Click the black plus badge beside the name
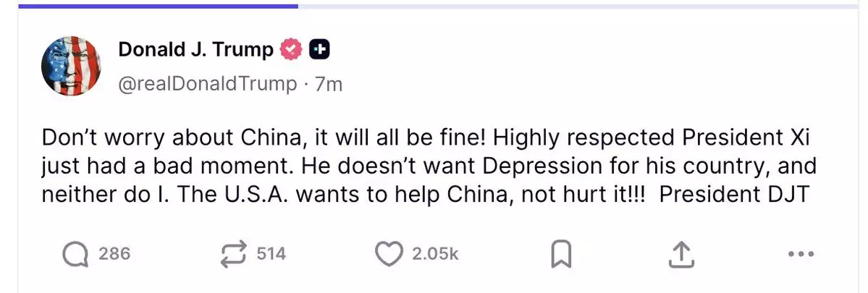This screenshot has height=293, width=868. [x=319, y=49]
